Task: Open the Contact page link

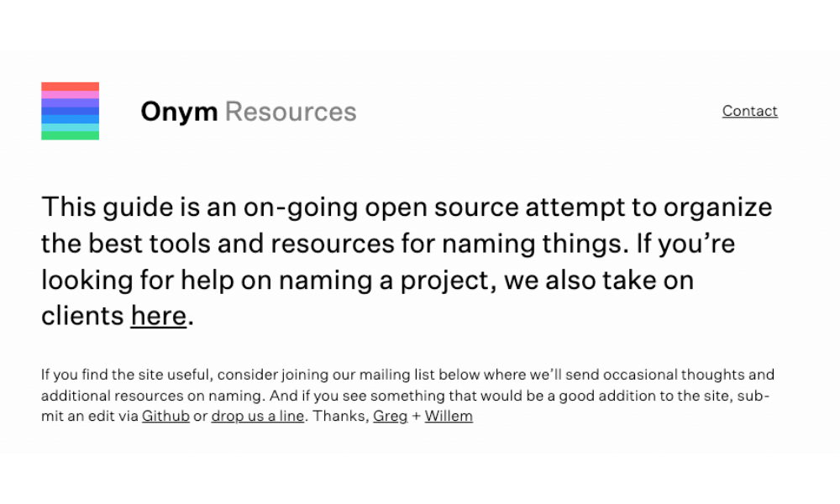Action: [x=749, y=111]
